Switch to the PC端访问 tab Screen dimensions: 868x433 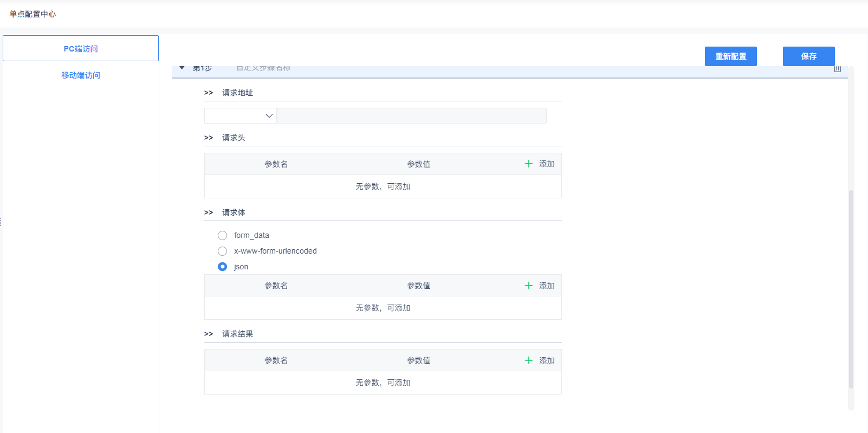tap(81, 49)
